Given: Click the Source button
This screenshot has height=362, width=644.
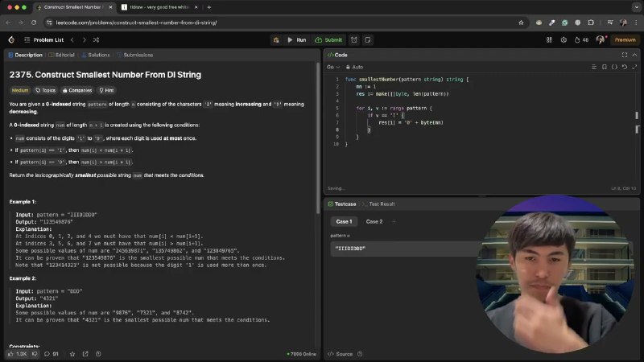Looking at the screenshot, I should click(x=340, y=354).
